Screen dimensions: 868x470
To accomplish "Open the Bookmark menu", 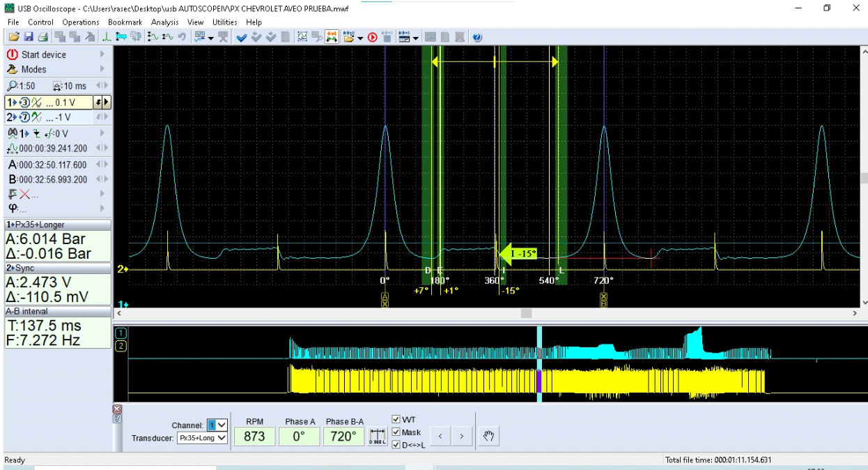I will [125, 22].
